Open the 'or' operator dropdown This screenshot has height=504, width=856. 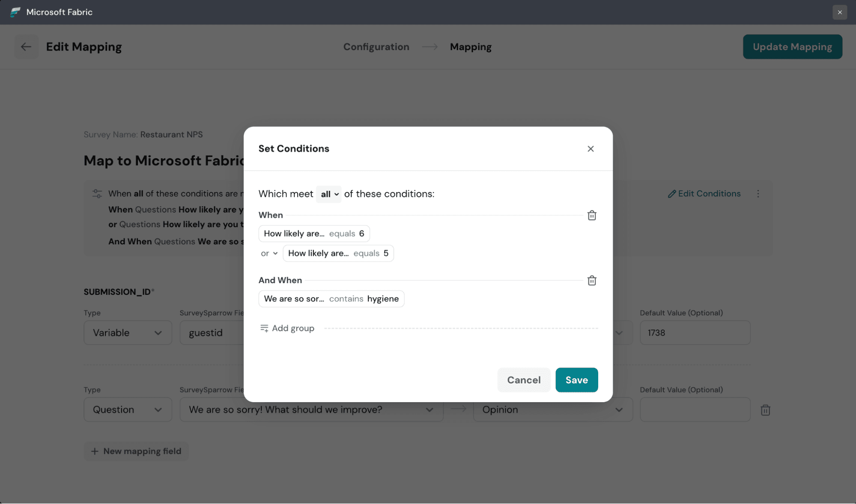[x=269, y=253]
